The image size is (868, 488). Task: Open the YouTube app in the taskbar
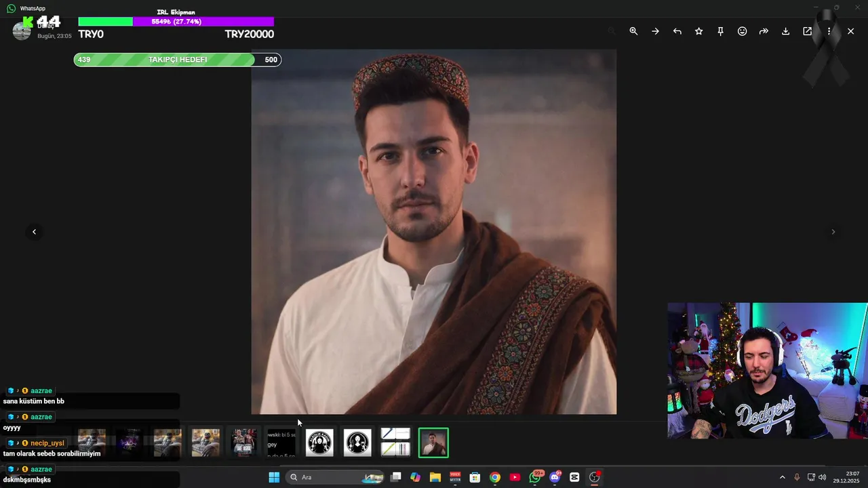tap(515, 477)
